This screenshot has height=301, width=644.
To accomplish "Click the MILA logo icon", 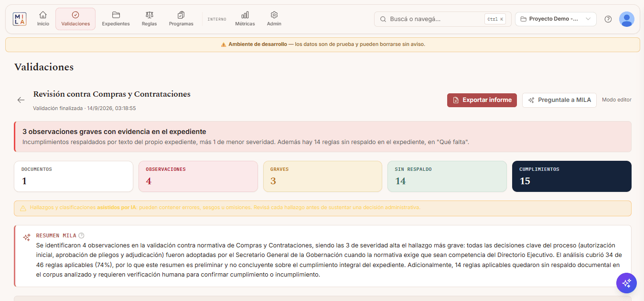I will coord(20,19).
